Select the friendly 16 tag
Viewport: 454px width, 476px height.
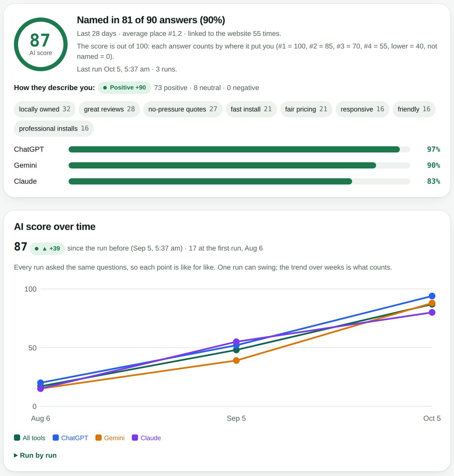tap(414, 109)
